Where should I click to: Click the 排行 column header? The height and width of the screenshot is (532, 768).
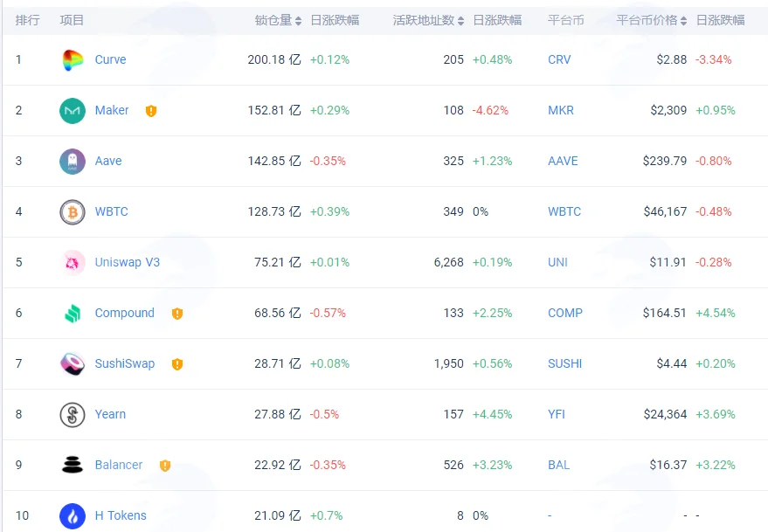pyautogui.click(x=27, y=20)
